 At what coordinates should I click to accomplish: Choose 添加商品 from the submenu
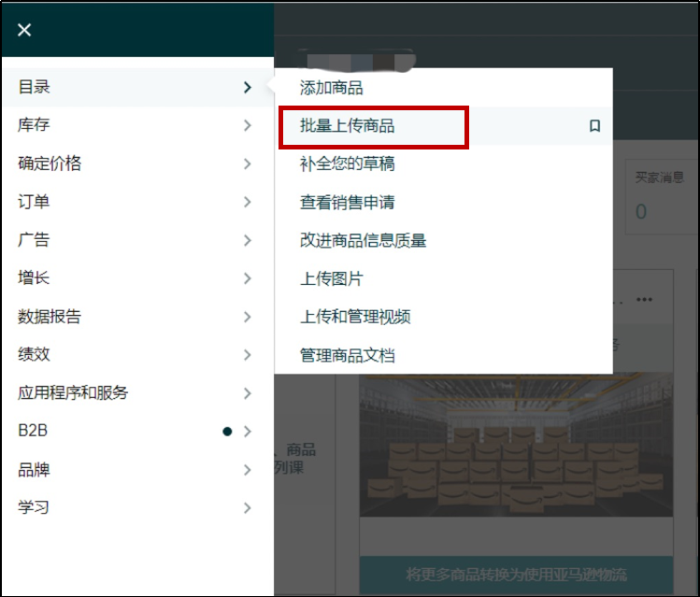coord(331,88)
